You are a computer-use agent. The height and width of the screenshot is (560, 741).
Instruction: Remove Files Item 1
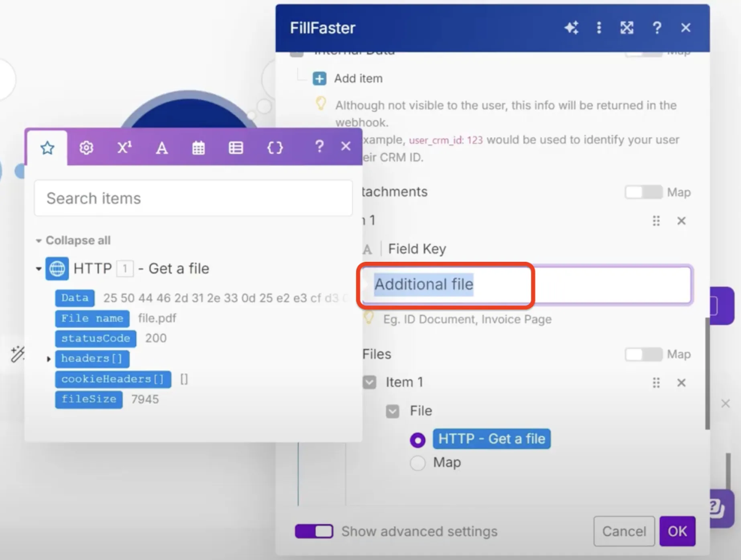point(681,383)
